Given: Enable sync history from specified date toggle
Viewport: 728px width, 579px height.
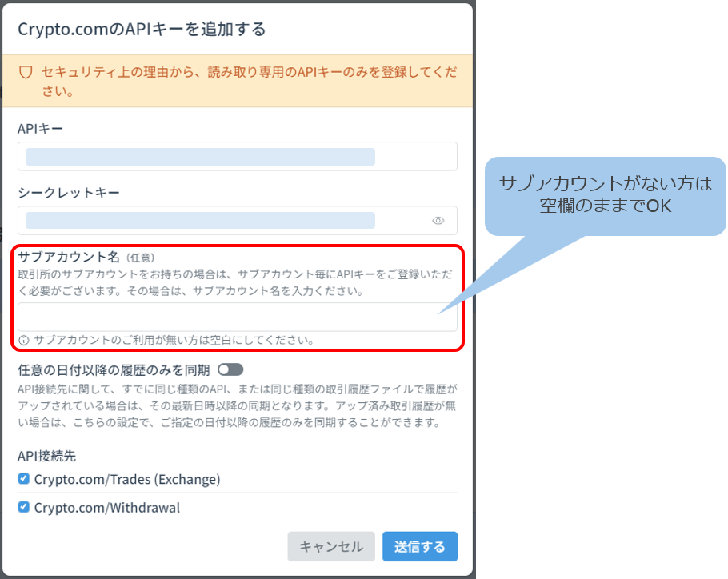Looking at the screenshot, I should [x=230, y=369].
